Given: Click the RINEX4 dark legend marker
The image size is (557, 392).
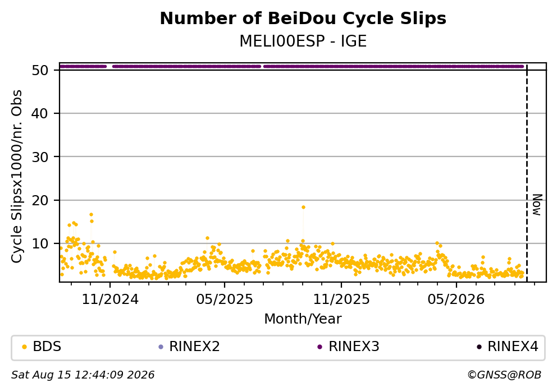Looking at the screenshot, I should tap(479, 347).
